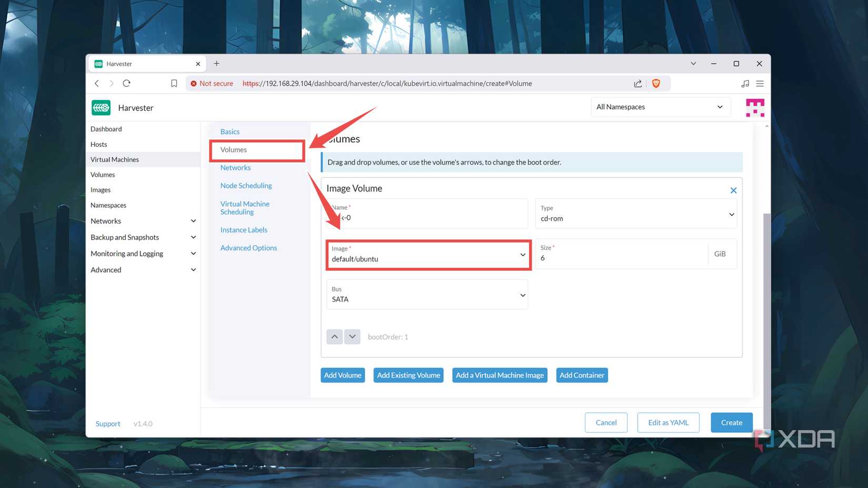The image size is (868, 488).
Task: Click Add a Virtual Machine Image
Action: pyautogui.click(x=500, y=375)
